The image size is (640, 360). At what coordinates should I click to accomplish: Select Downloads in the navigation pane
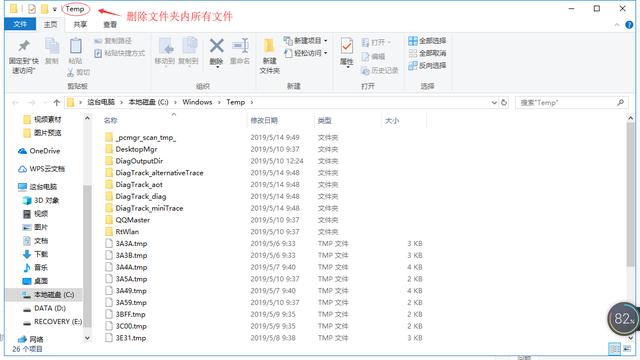coord(36,254)
